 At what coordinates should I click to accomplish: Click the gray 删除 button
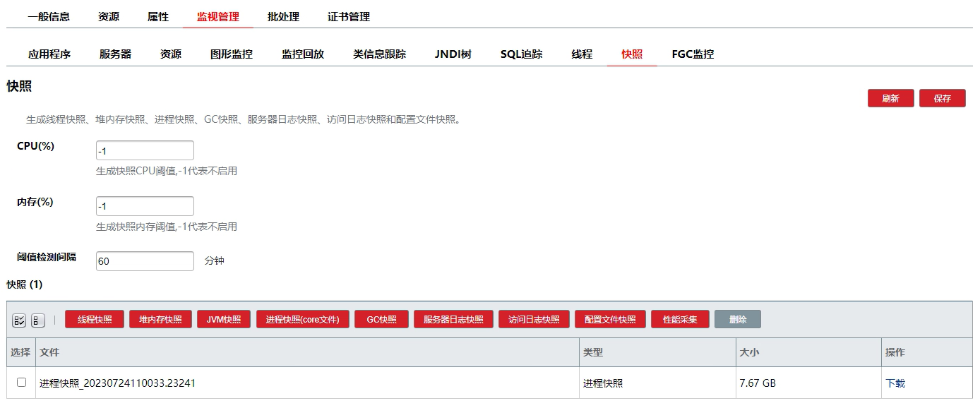coord(738,320)
